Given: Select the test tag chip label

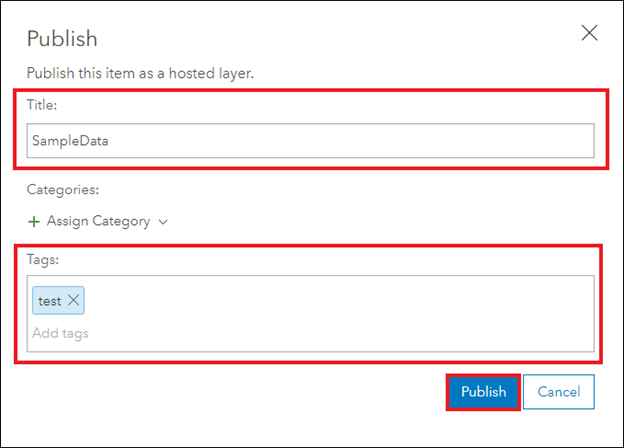Looking at the screenshot, I should tap(50, 301).
